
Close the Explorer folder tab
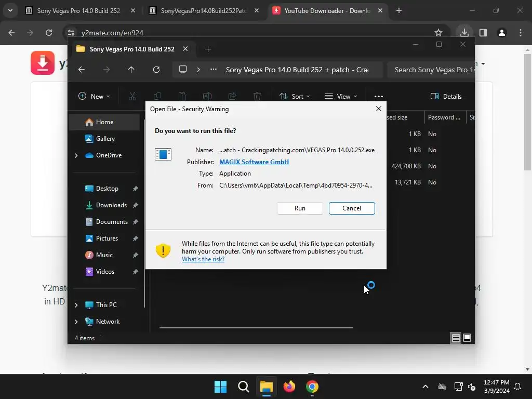click(185, 49)
